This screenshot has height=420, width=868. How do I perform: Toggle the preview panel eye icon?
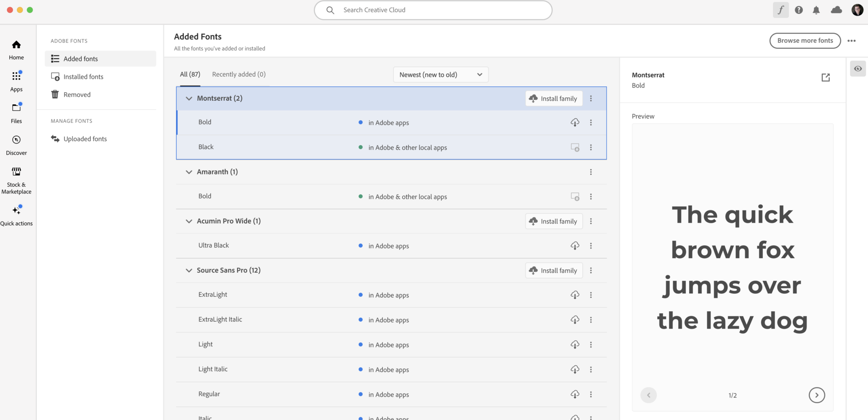pos(857,69)
